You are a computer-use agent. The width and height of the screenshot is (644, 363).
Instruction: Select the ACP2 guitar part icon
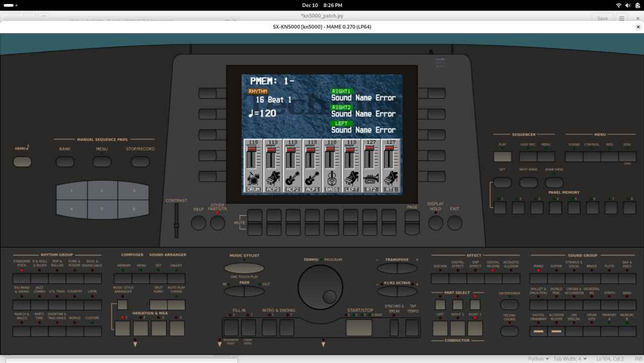[x=292, y=179]
